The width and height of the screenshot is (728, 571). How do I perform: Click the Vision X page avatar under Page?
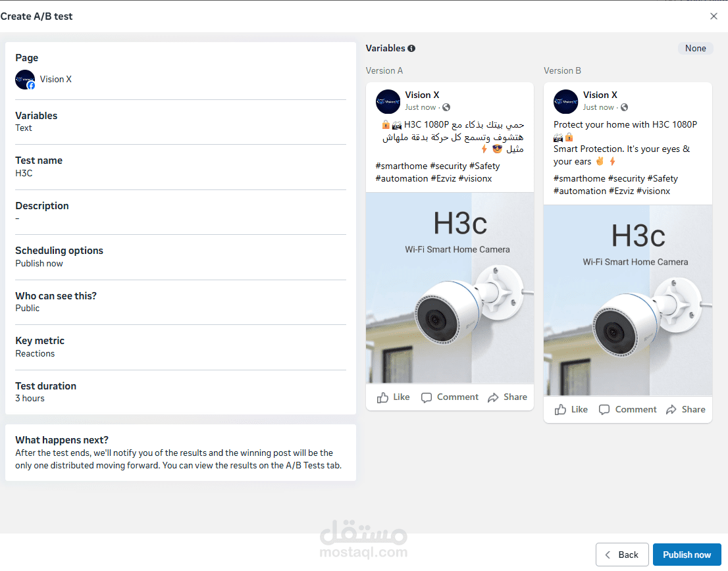pos(25,80)
